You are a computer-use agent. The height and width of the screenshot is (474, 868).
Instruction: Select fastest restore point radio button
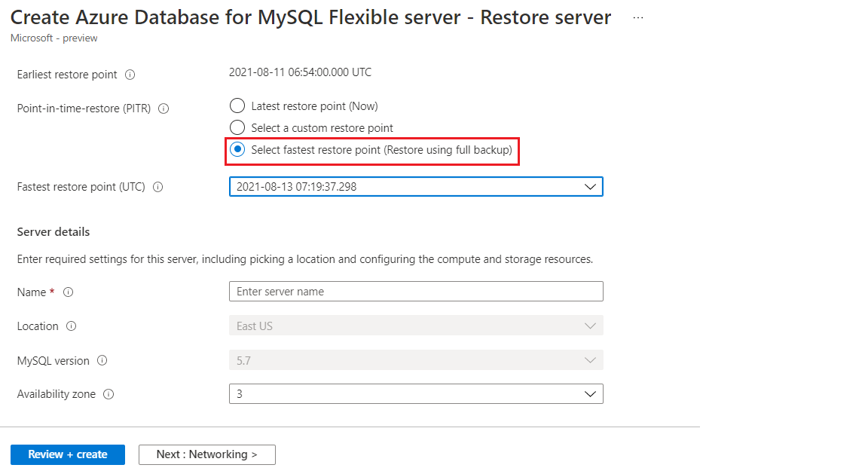[x=237, y=149]
